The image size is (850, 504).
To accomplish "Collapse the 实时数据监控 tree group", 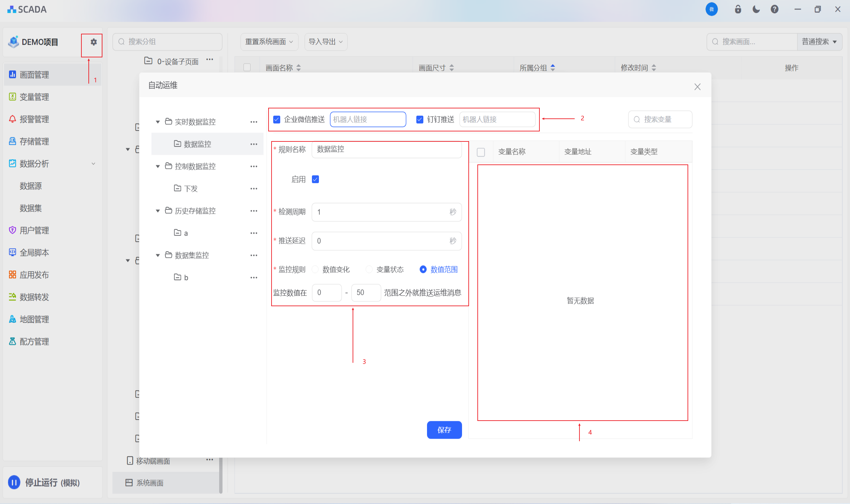I will 158,122.
